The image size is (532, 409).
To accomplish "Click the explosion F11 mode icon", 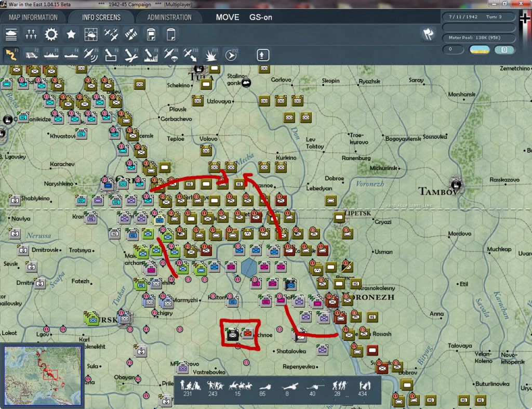I will point(211,55).
